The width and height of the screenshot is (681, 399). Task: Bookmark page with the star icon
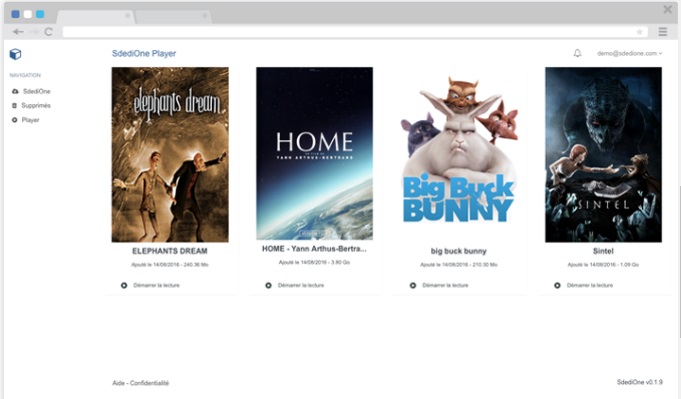click(x=639, y=32)
